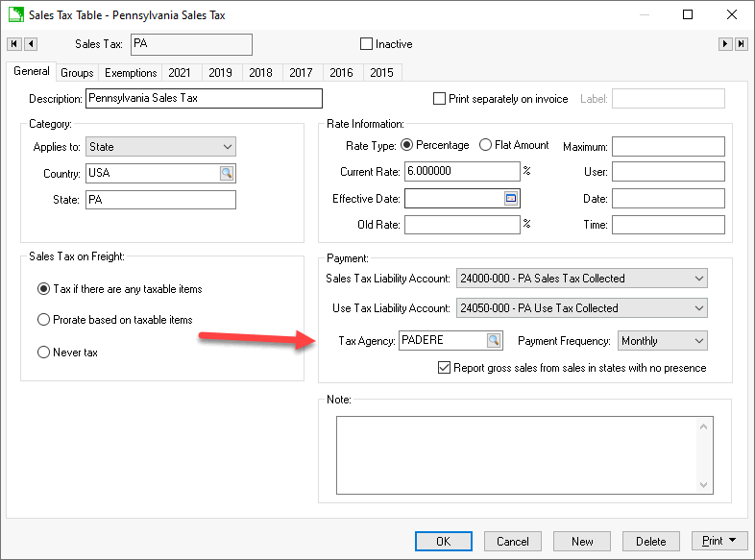Select Flat Amount rate type

pyautogui.click(x=485, y=146)
